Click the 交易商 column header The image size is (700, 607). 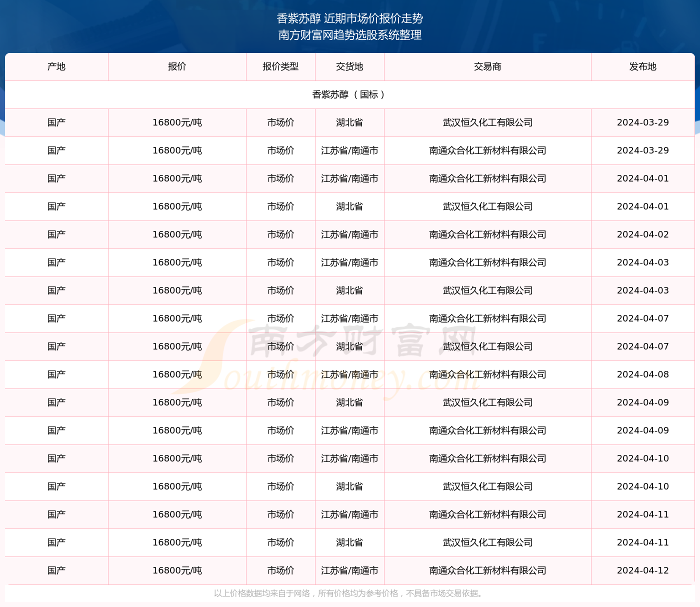pos(487,66)
